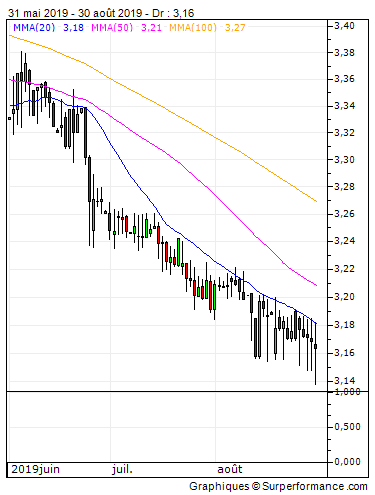The image size is (375, 495).
Task: Click the 3,14 price axis label
Action: (x=344, y=380)
